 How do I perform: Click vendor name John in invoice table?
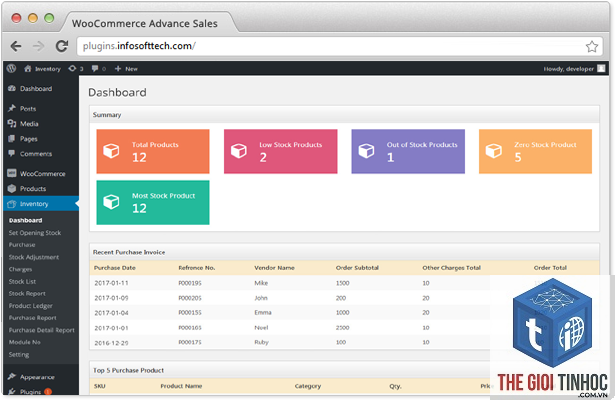click(261, 298)
